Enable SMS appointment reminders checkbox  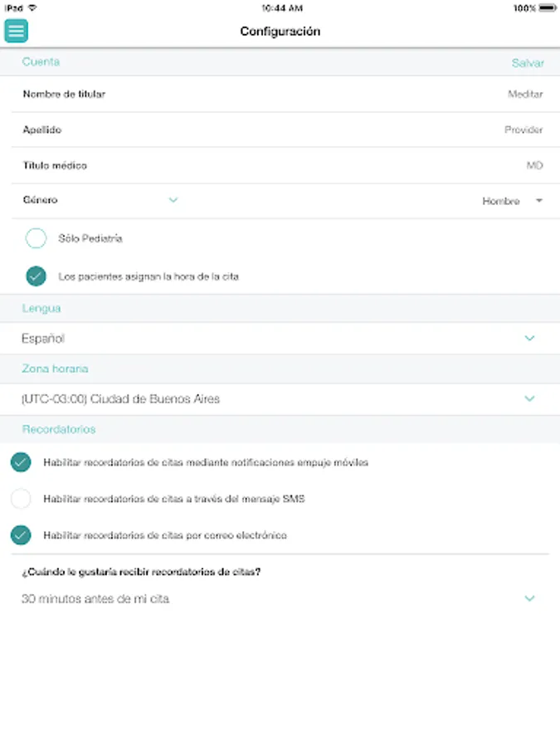(x=21, y=499)
